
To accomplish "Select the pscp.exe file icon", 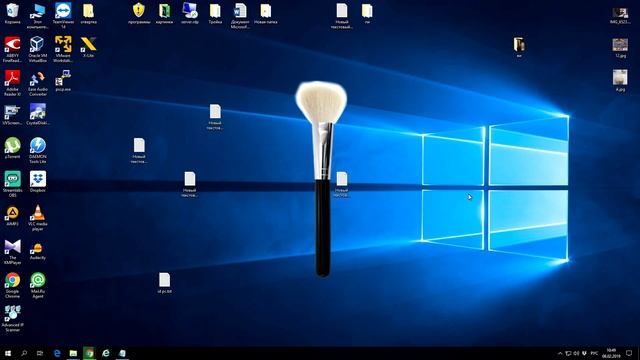I will tap(63, 81).
